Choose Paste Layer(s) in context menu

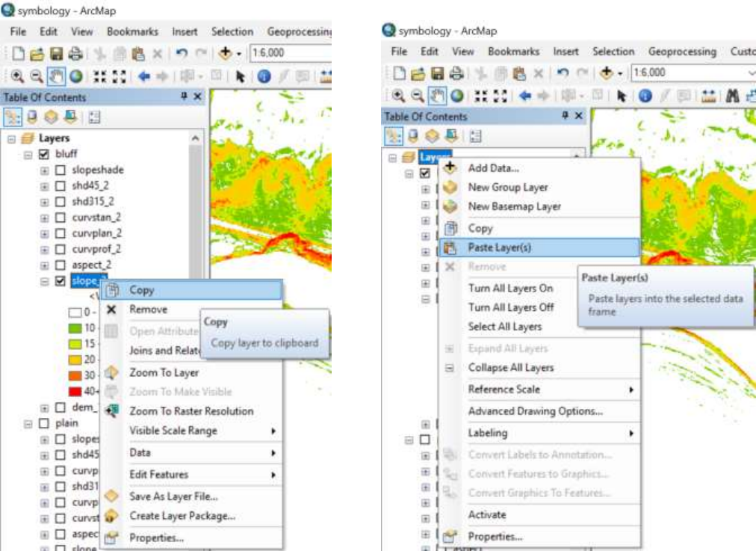[539, 247]
